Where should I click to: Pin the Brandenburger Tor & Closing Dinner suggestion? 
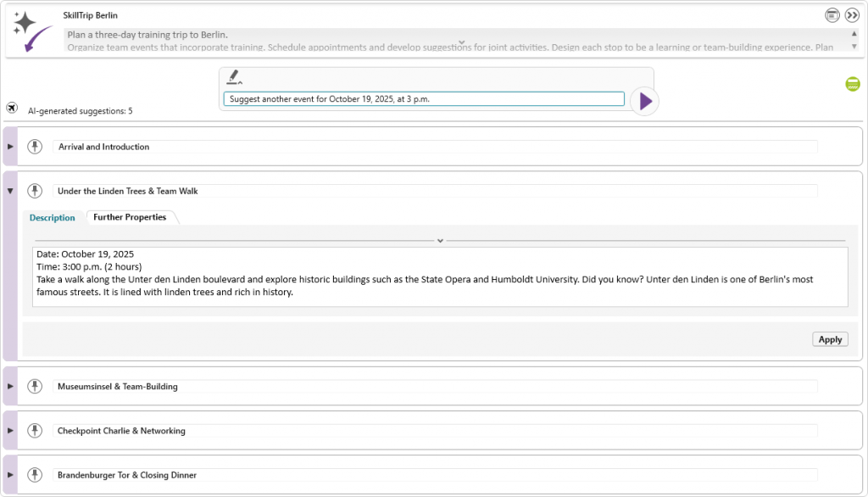pos(35,475)
